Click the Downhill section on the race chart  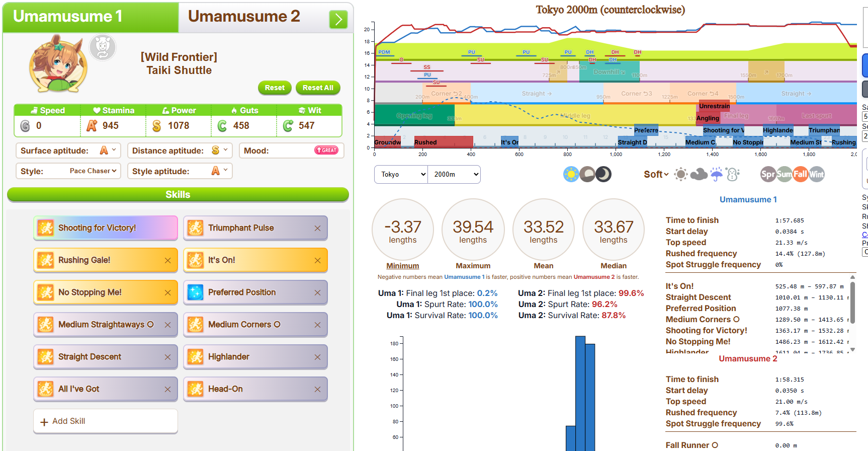pyautogui.click(x=610, y=72)
